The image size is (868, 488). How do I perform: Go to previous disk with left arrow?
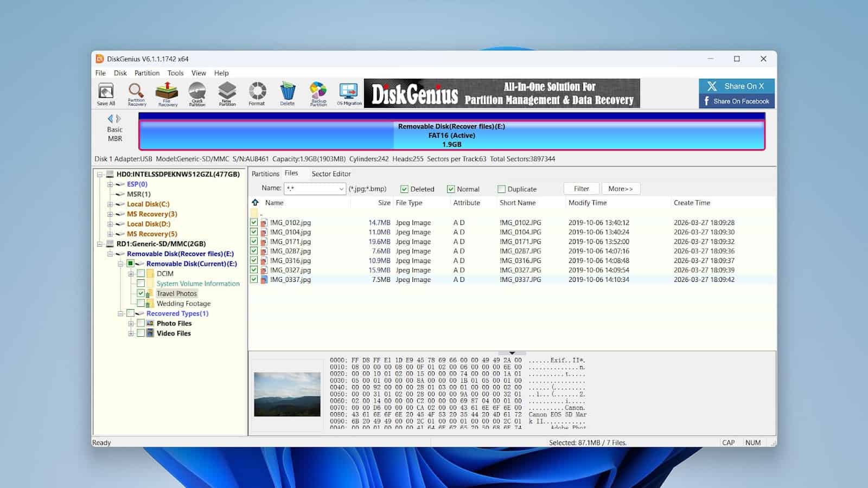(111, 118)
